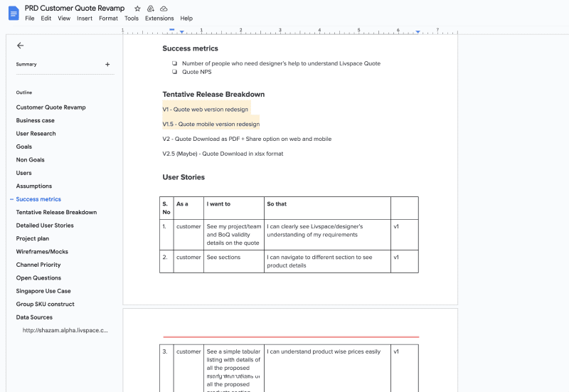Screen dimensions: 569x392
Task: Select the right indent marker on ruler
Action: point(418,32)
